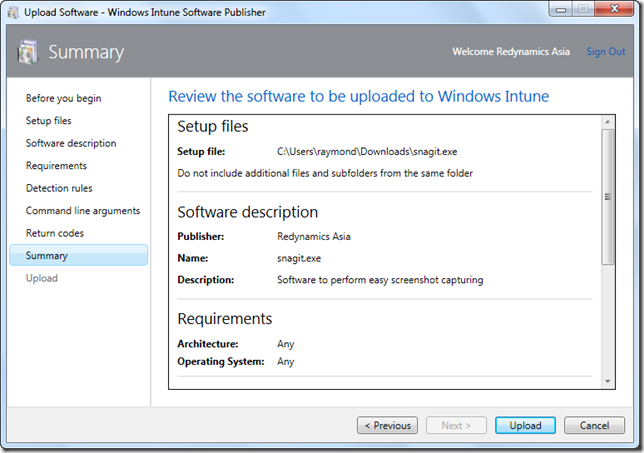The width and height of the screenshot is (644, 453).
Task: Open the Before you begin step
Action: 63,98
